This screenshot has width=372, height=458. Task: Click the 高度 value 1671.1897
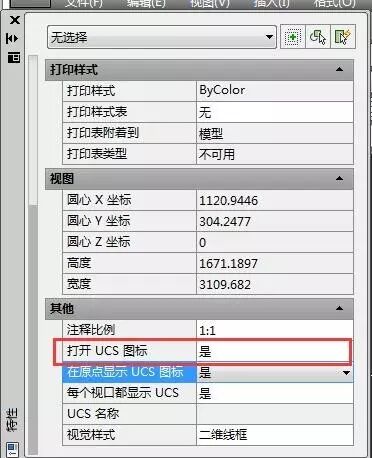click(x=275, y=263)
